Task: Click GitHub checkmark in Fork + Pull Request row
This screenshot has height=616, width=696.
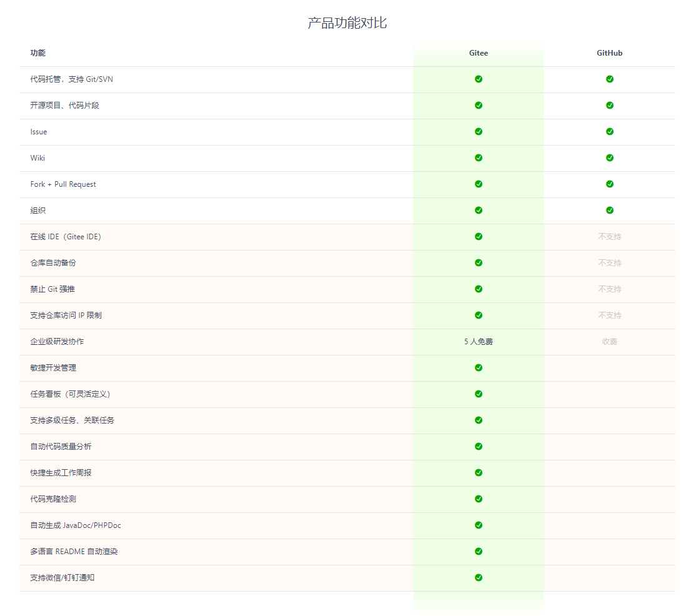Action: (609, 184)
